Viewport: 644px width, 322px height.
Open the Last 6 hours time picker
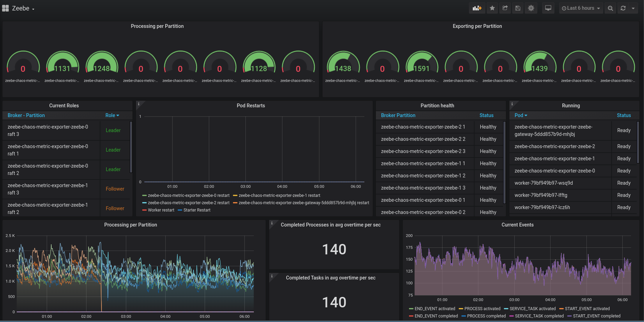581,8
